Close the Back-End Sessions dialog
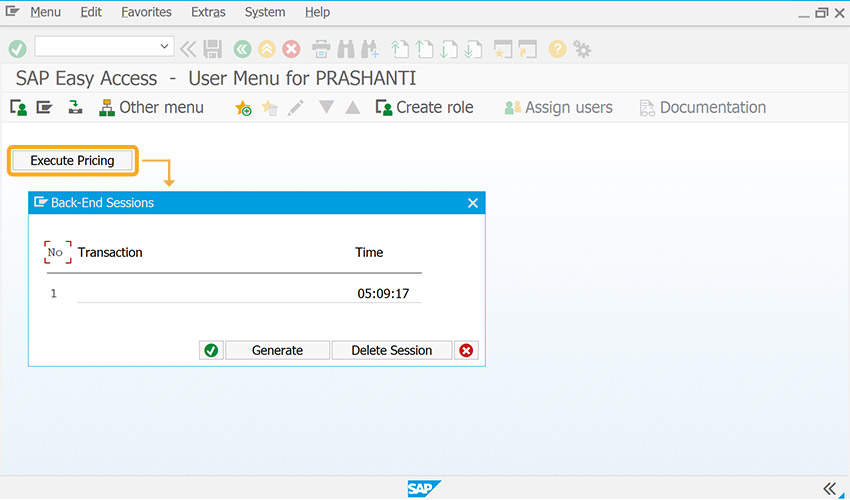This screenshot has height=500, width=850. click(x=473, y=203)
